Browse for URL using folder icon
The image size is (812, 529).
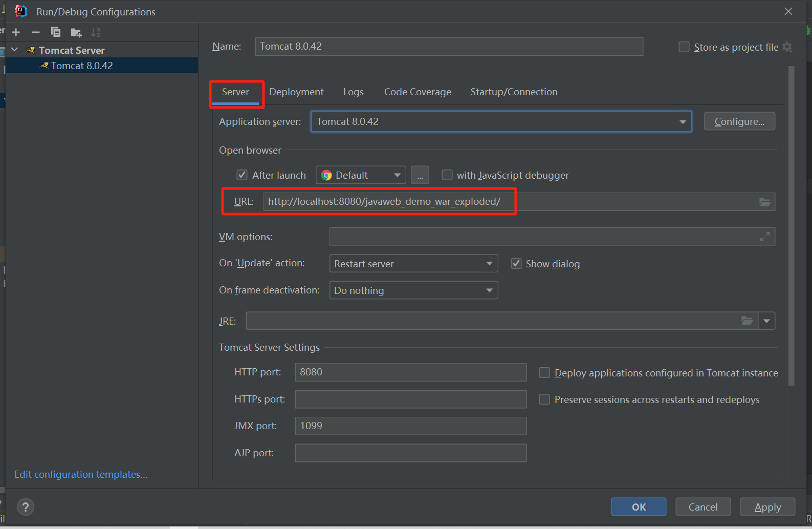[x=765, y=202]
